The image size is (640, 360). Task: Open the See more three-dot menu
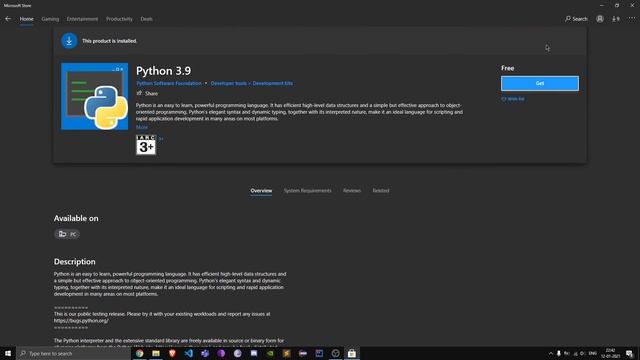coord(632,19)
